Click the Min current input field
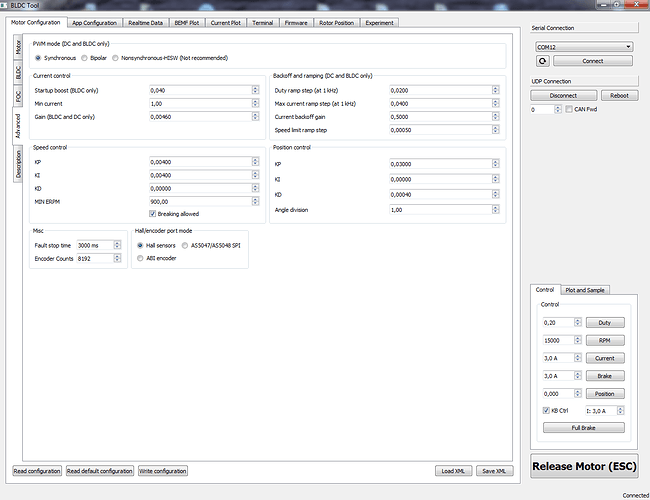Image resolution: width=650 pixels, height=500 pixels. [201, 103]
